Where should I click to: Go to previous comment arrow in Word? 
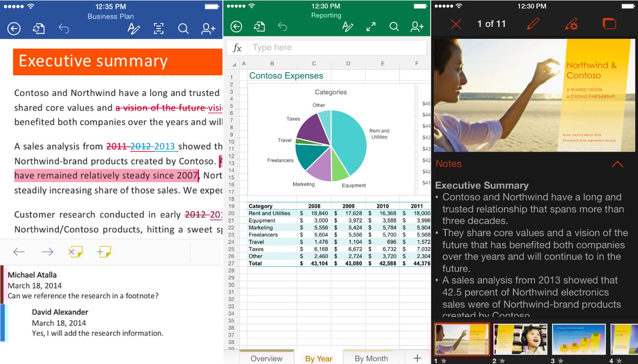19,252
